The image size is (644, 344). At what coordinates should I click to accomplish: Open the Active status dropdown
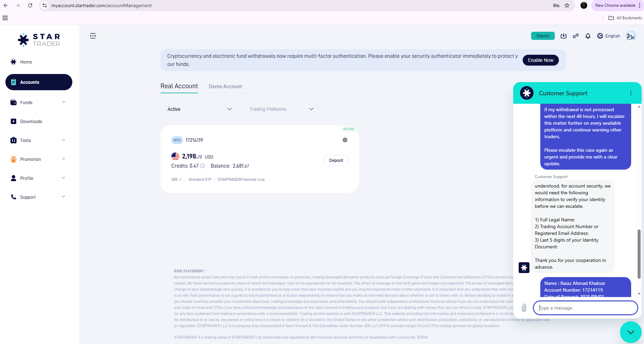pos(199,109)
